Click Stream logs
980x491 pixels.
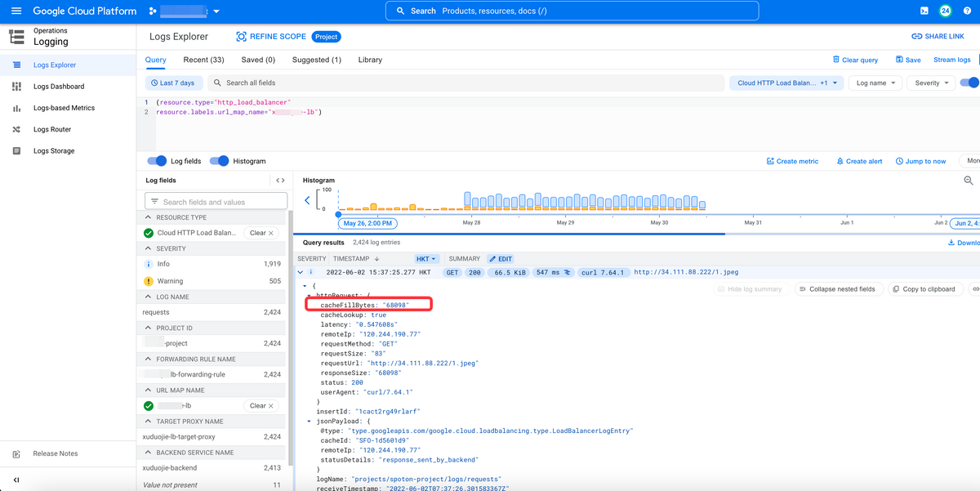point(952,60)
